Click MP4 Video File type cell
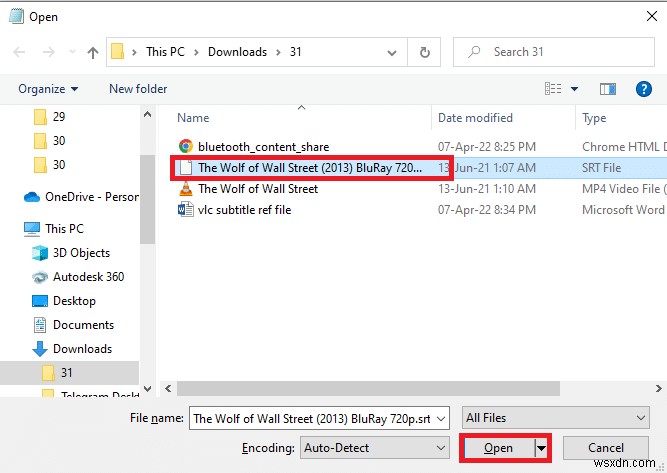This screenshot has height=473, width=667. pyautogui.click(x=623, y=189)
